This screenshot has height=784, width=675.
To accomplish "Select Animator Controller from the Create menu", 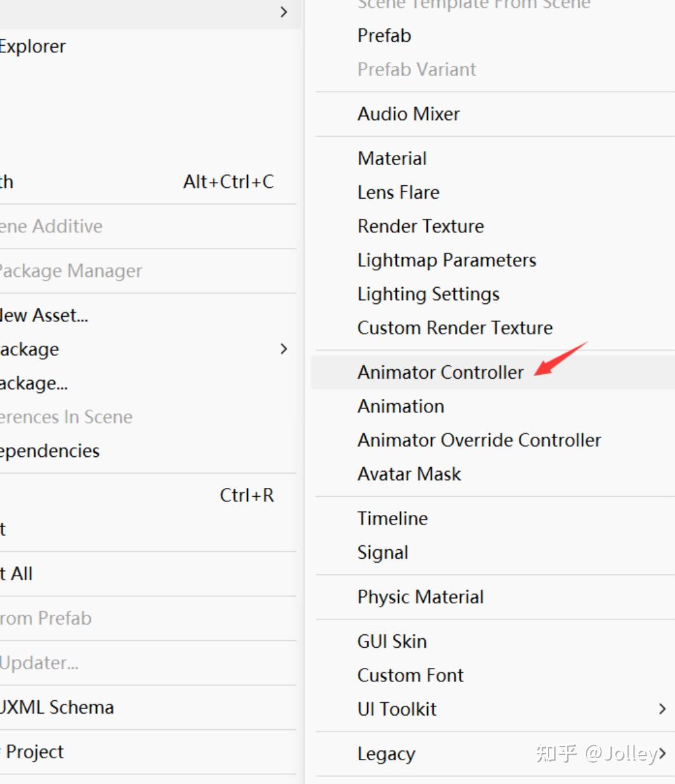I will pos(441,372).
